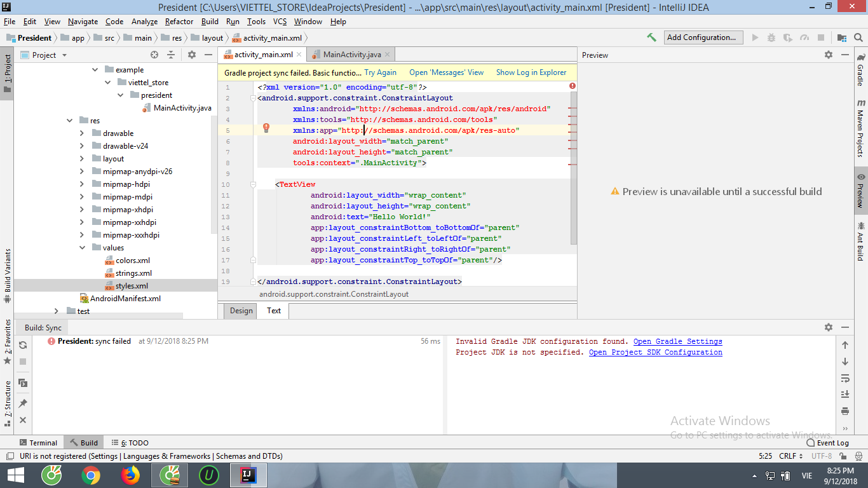This screenshot has height=488, width=868.
Task: Collapse the values folder
Action: point(82,248)
